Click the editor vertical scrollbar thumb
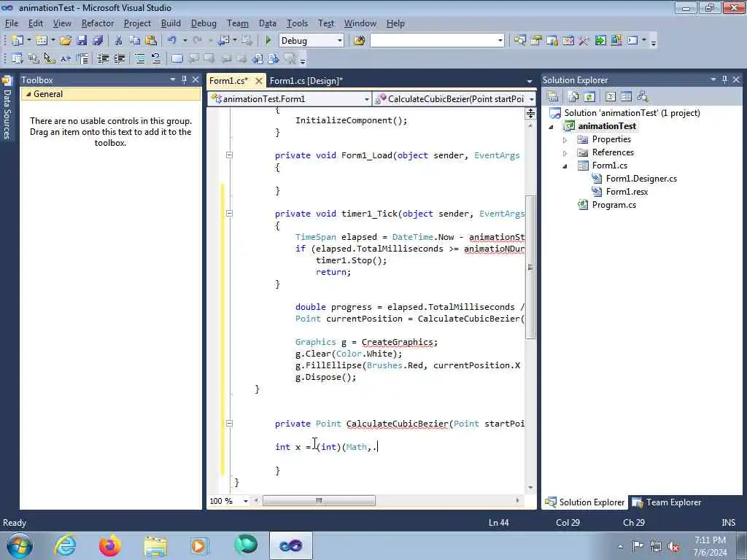The image size is (747, 560). pos(530,267)
